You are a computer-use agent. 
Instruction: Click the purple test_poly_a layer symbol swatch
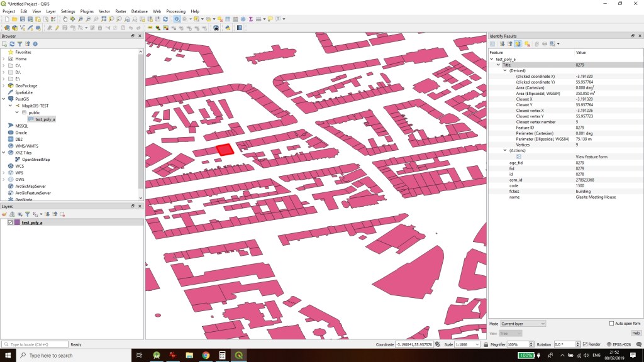tap(17, 222)
